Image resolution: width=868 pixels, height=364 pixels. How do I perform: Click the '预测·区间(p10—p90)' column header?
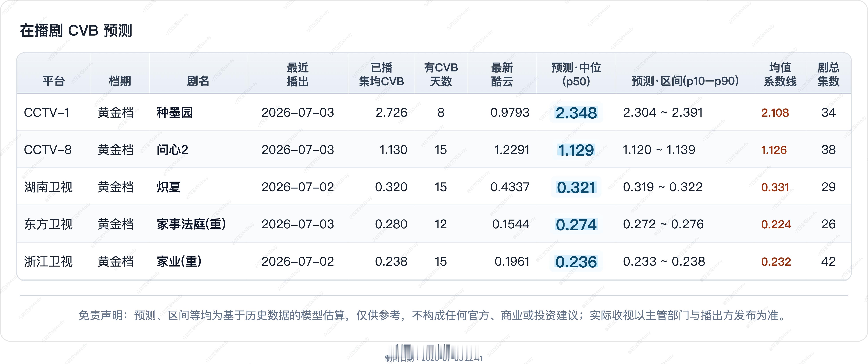click(x=685, y=81)
